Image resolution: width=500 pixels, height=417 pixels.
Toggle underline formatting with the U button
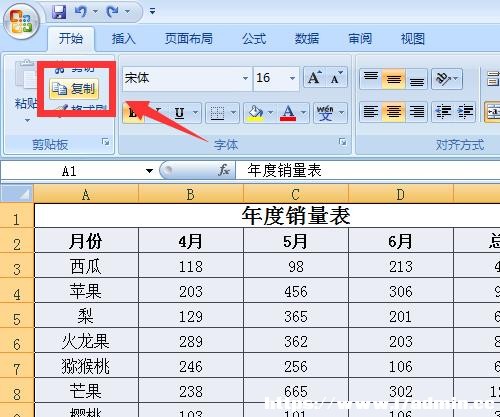(x=180, y=113)
